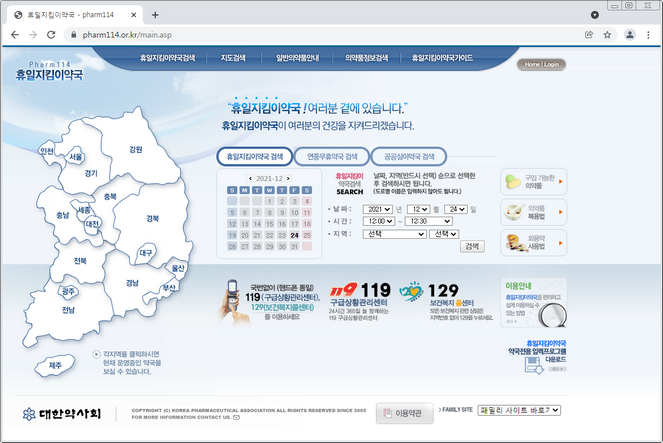Select 광주 region on the map
This screenshot has height=443, width=663.
[x=68, y=291]
